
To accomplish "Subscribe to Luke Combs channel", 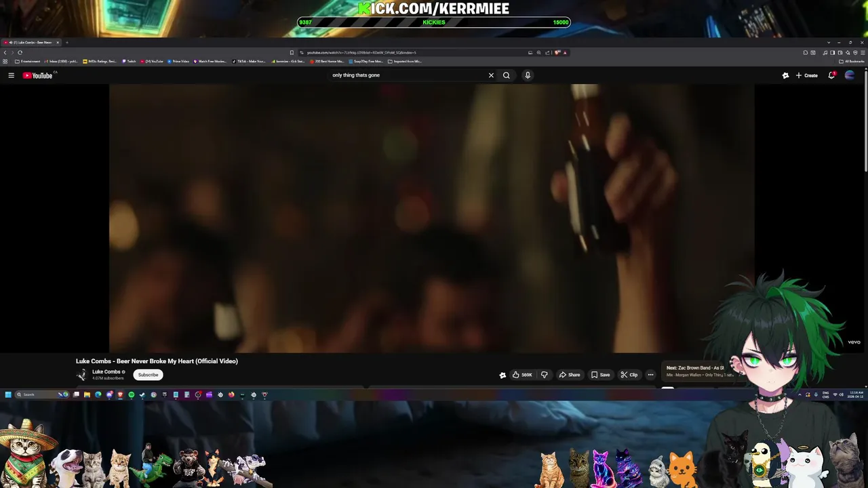I will (148, 375).
